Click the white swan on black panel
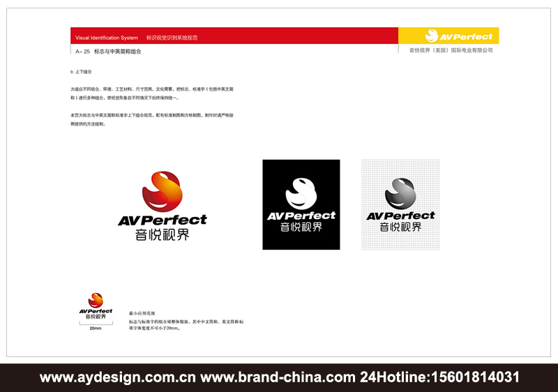This screenshot has height=392, width=558. (x=301, y=193)
